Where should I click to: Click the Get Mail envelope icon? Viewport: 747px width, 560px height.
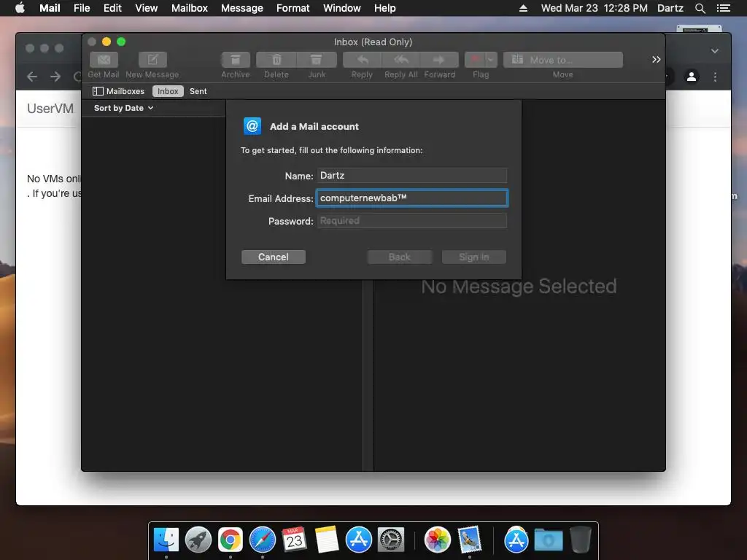tap(104, 60)
